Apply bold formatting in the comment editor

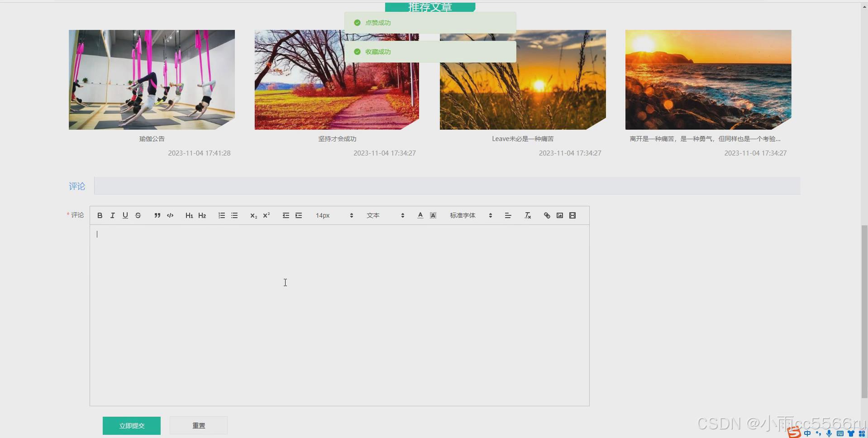click(100, 215)
